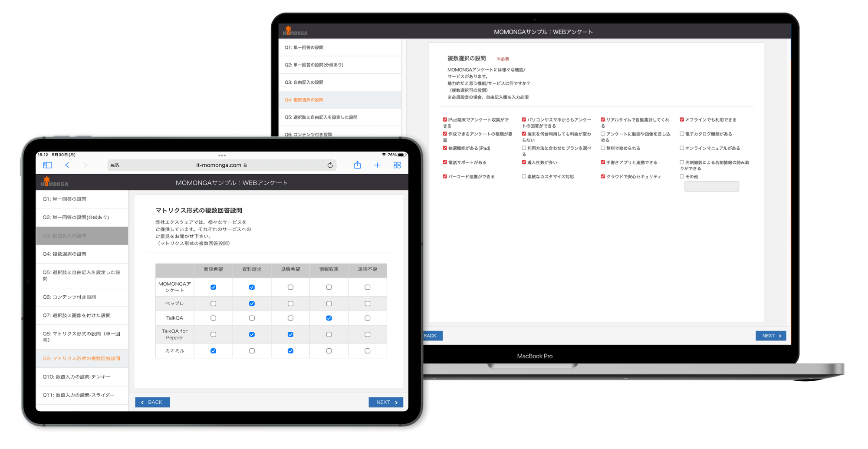Image resolution: width=868 pixels, height=449 pixels.
Task: Open the Safari tab overview grid icon
Action: pyautogui.click(x=397, y=165)
